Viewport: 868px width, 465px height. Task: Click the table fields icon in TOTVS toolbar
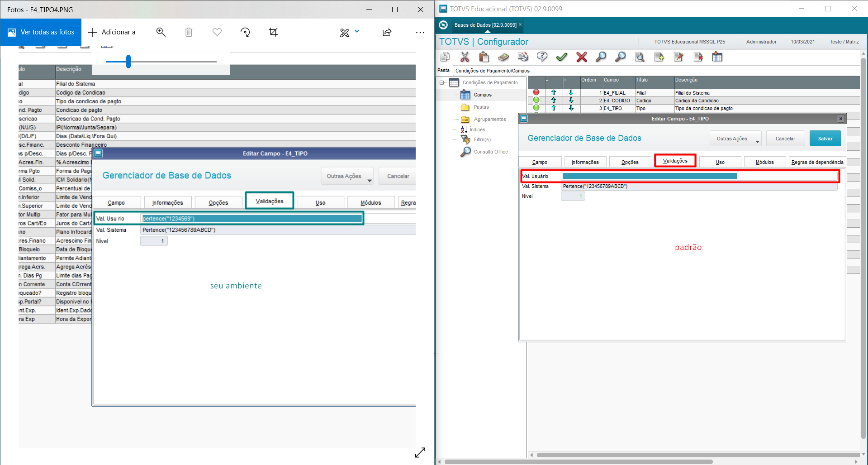tap(717, 57)
